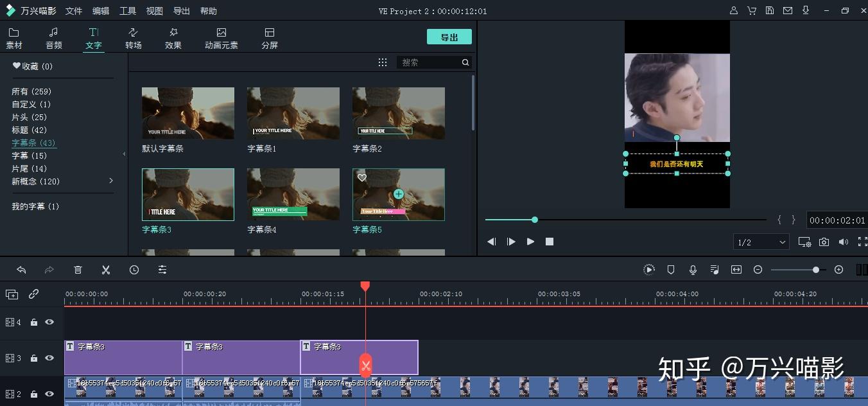Viewport: 868px width, 406px height.
Task: Click the 导出 export button
Action: [x=449, y=37]
